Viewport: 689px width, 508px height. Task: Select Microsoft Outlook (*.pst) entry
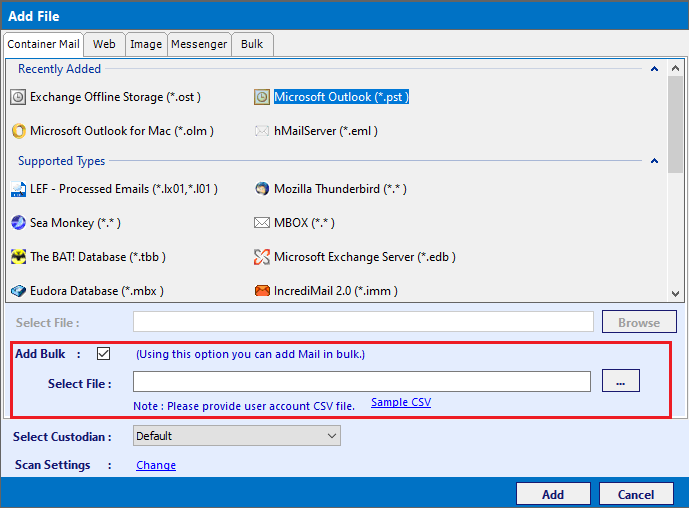(341, 97)
